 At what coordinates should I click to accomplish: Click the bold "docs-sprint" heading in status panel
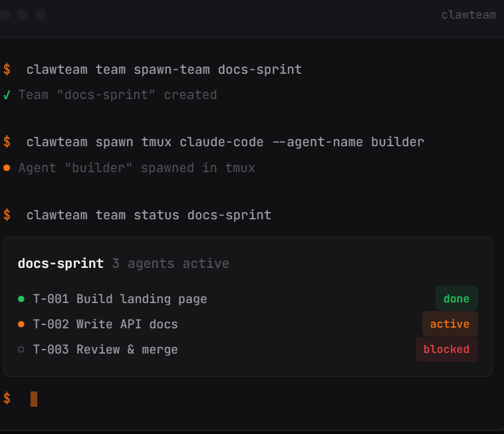pyautogui.click(x=61, y=263)
